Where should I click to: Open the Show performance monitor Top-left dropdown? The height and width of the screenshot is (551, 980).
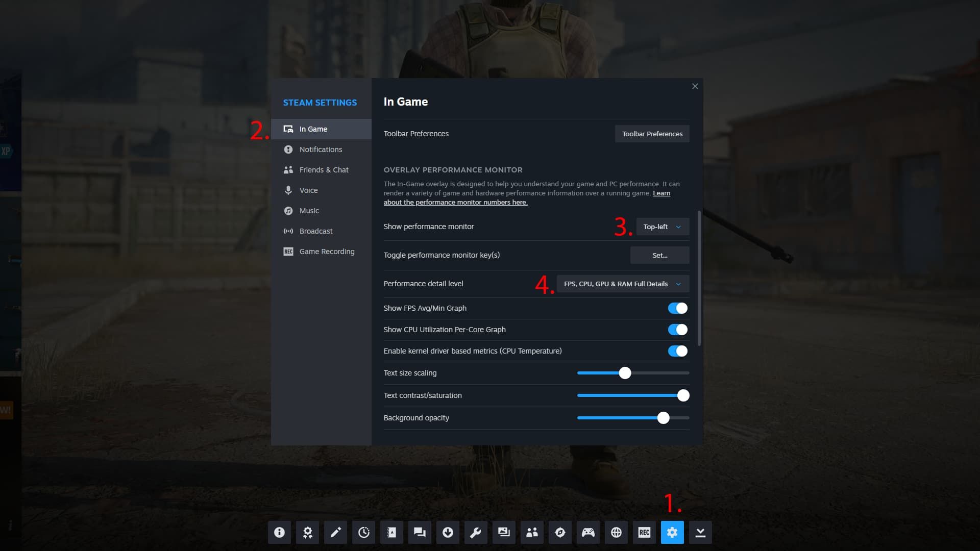click(x=663, y=227)
